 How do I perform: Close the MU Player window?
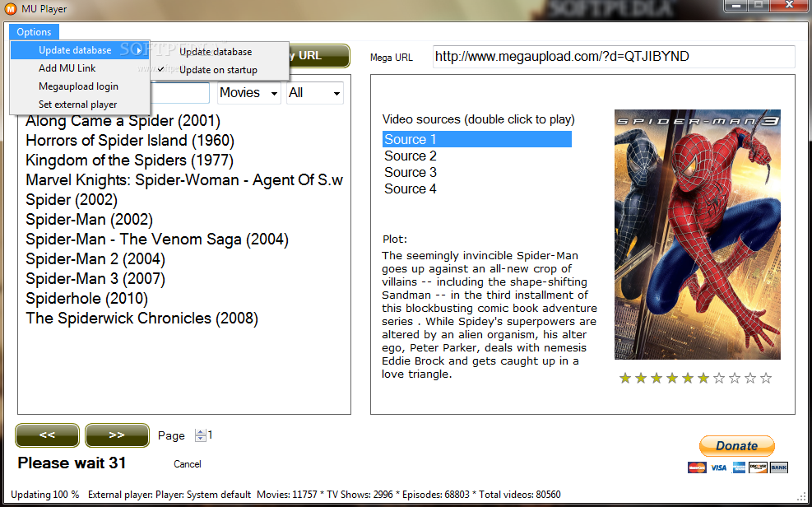pyautogui.click(x=789, y=6)
